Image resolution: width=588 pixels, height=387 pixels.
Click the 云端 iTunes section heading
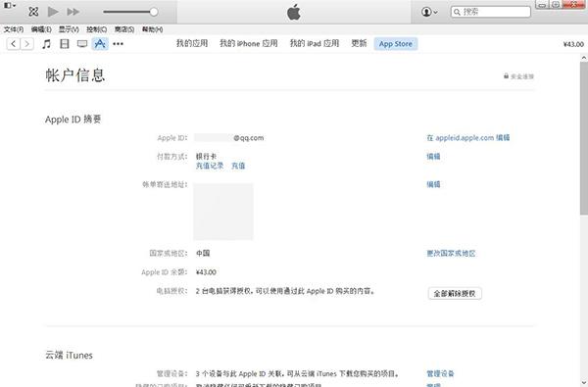click(x=69, y=355)
